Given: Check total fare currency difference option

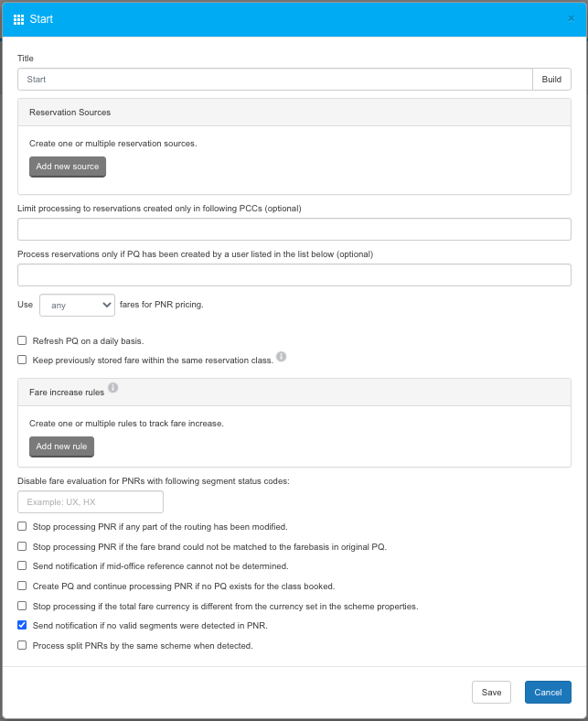Looking at the screenshot, I should [22, 606].
